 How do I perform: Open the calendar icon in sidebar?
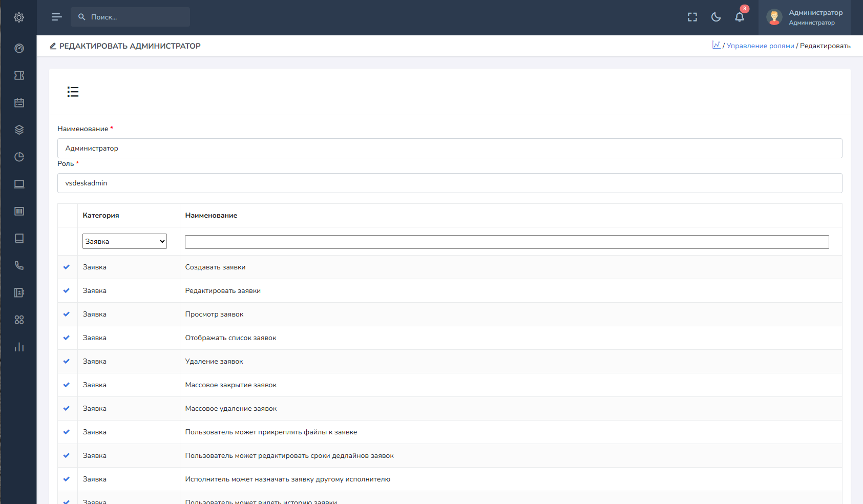19,102
